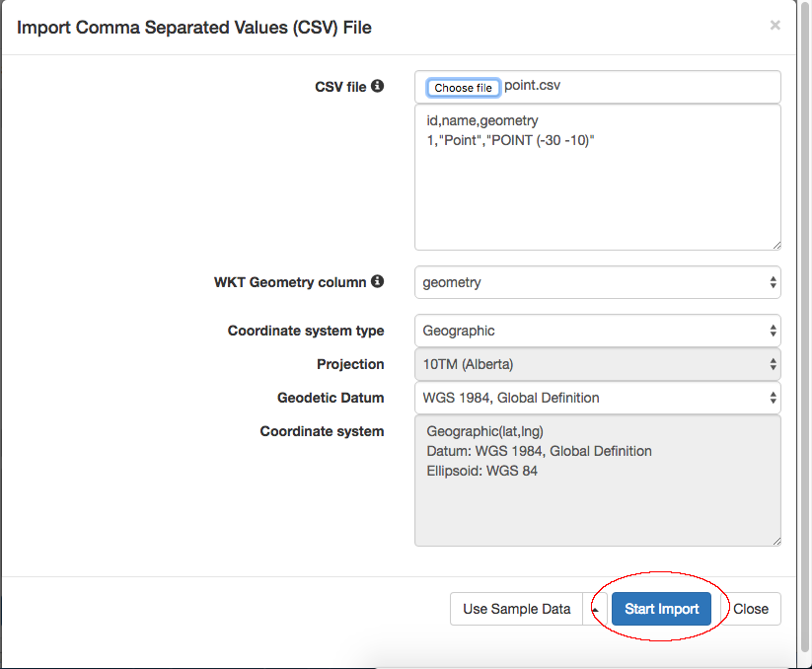
Task: Click the Choose file button
Action: 462,87
